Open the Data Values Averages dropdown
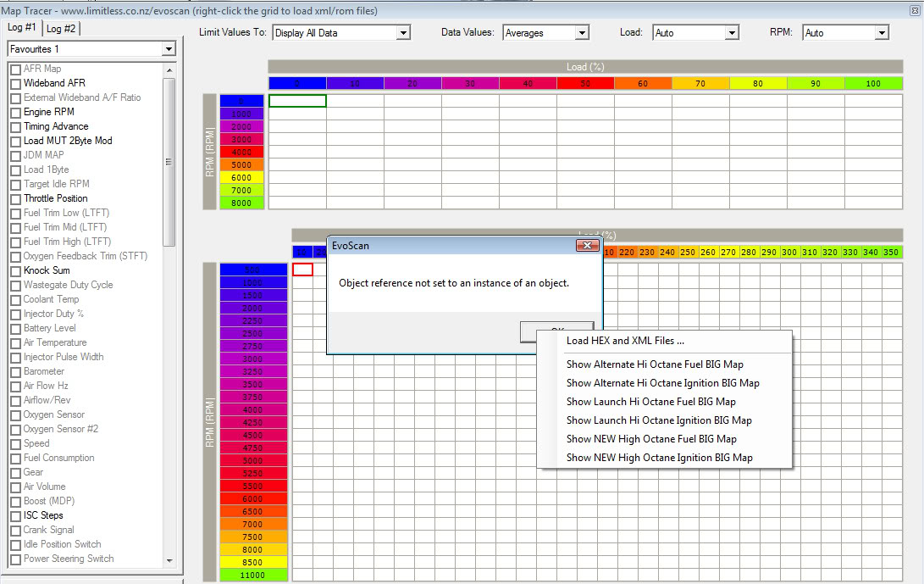Screen dimensions: 924x584 click(x=582, y=33)
